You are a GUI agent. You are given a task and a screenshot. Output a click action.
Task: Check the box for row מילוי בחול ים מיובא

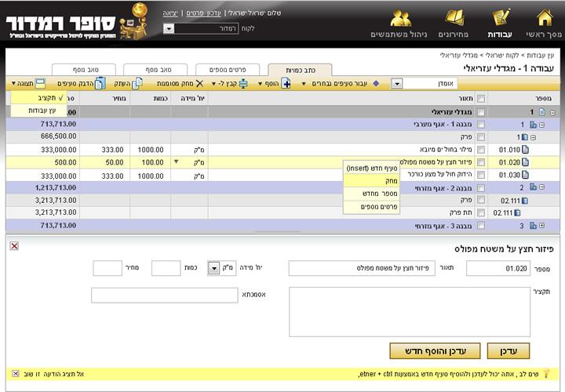tap(481, 150)
